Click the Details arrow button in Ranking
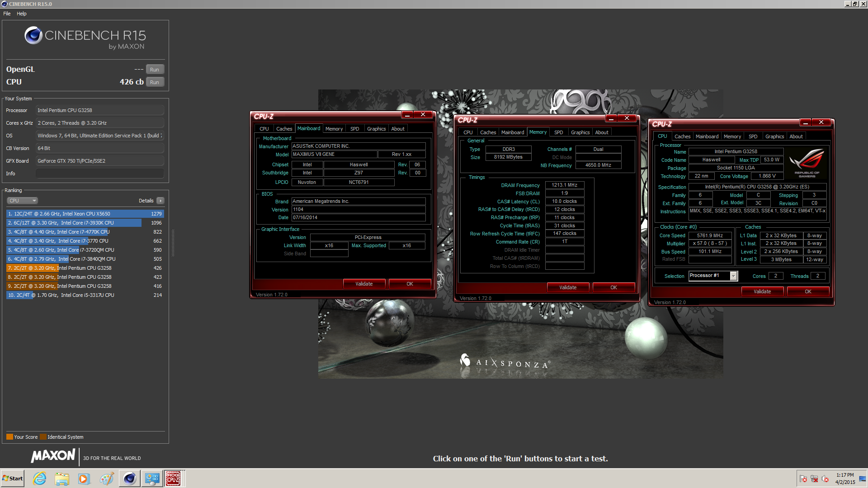The image size is (868, 488). point(160,201)
